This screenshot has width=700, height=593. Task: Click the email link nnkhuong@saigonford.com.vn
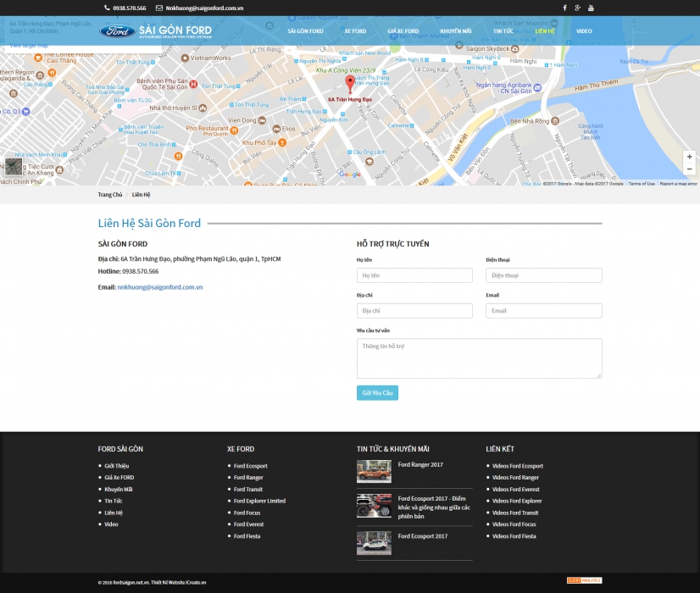click(160, 287)
